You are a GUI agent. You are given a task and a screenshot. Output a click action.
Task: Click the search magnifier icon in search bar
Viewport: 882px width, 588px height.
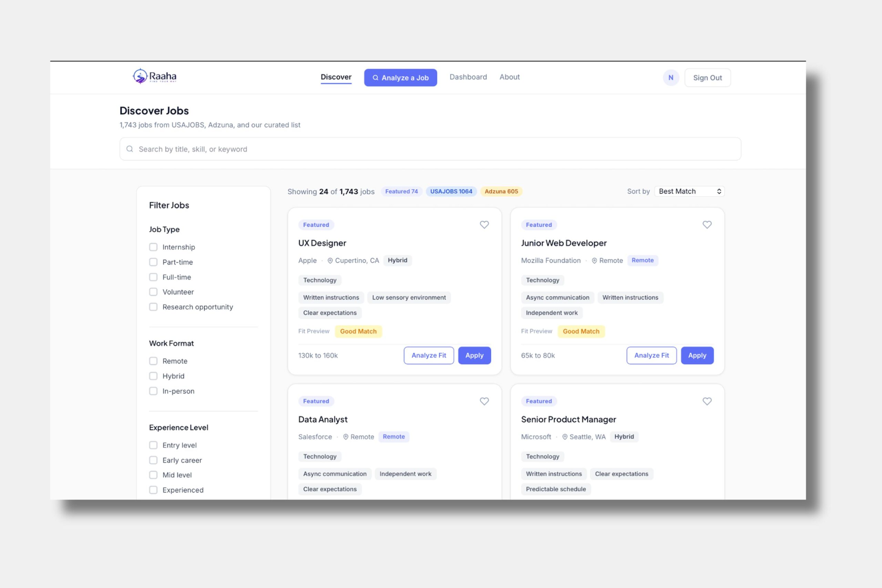click(x=130, y=149)
